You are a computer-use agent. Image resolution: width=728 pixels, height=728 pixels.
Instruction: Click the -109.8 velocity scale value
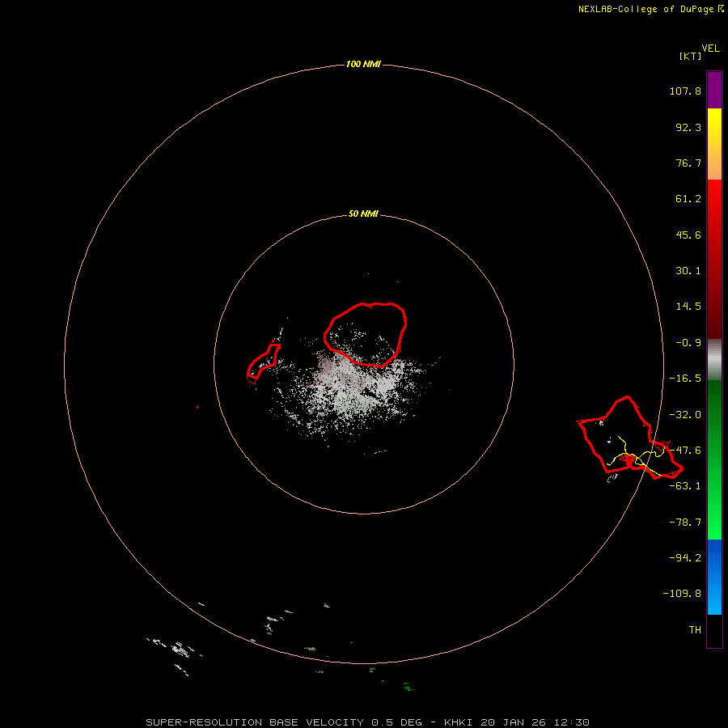click(682, 594)
